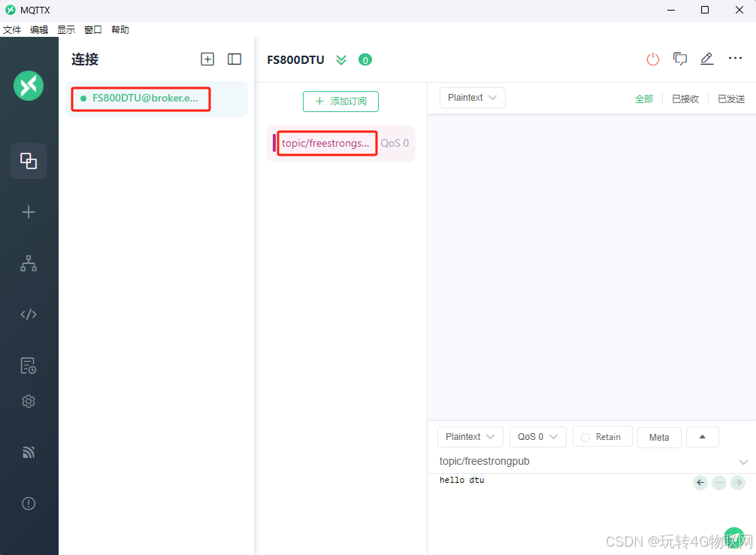This screenshot has width=756, height=555.
Task: Click the 添加订阅 button
Action: [340, 102]
